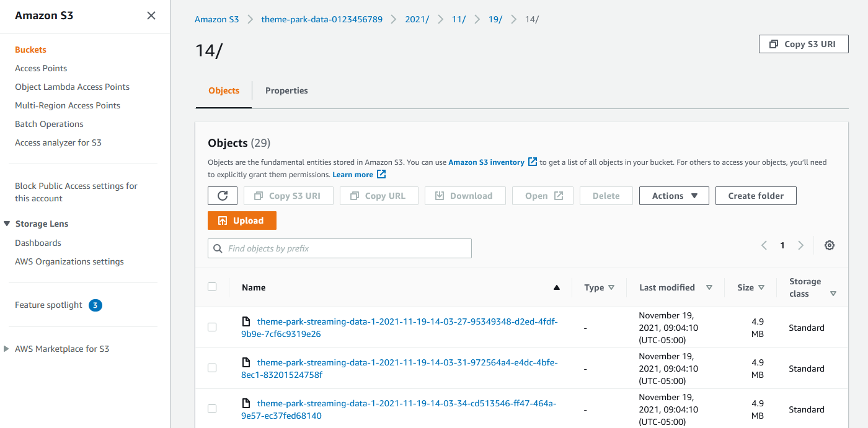Open Access analyzer for S3
The image size is (868, 428).
click(58, 142)
